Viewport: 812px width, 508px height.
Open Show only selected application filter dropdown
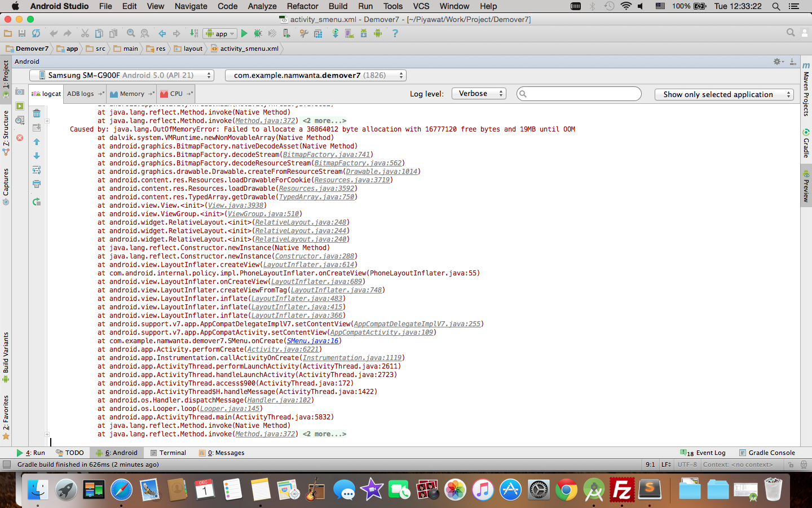pos(725,94)
